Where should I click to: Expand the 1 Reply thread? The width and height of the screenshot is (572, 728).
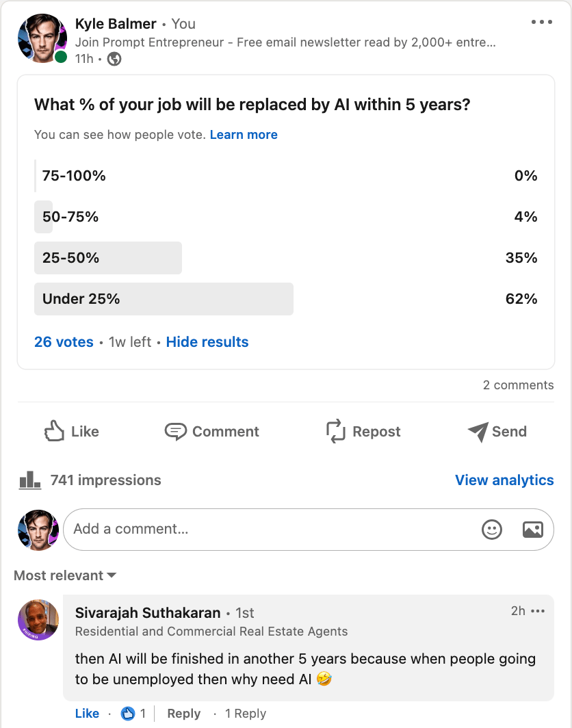click(x=245, y=714)
